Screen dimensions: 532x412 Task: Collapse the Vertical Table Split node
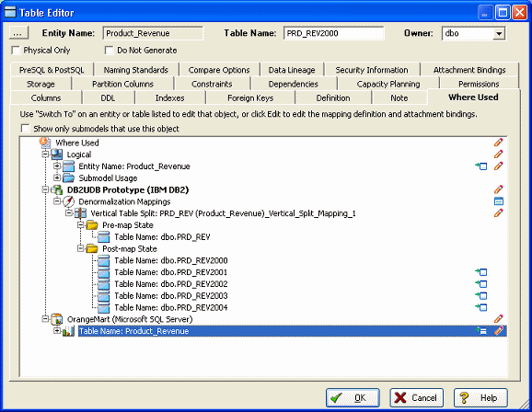(x=69, y=213)
